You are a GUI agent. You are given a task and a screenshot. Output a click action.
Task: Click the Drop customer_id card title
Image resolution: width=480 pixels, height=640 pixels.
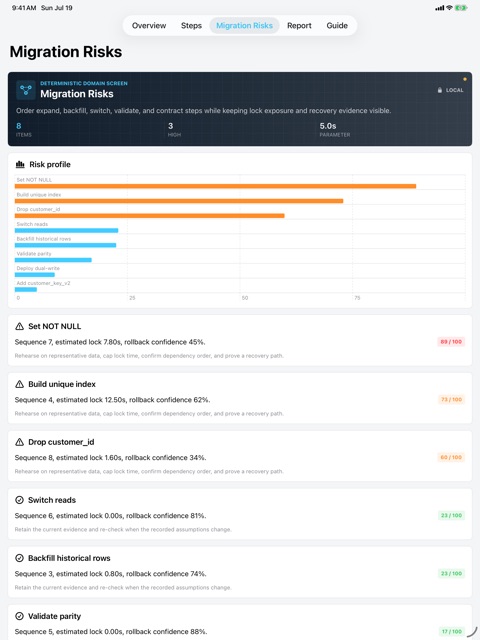pyautogui.click(x=61, y=442)
